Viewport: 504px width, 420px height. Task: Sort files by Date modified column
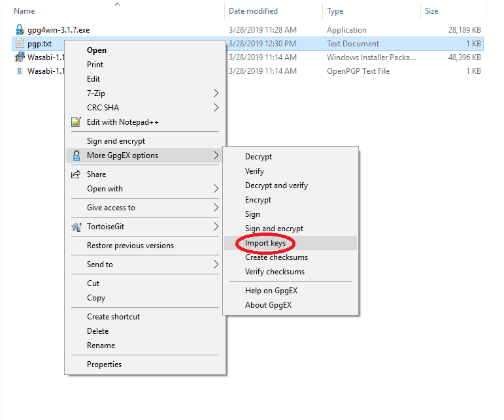[x=253, y=11]
